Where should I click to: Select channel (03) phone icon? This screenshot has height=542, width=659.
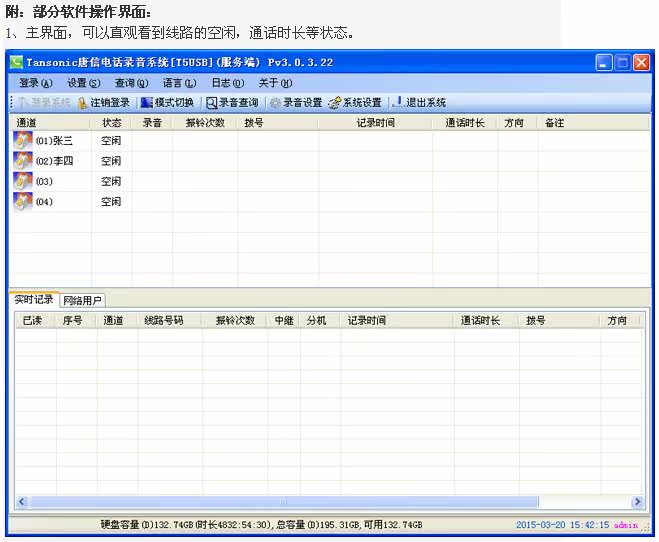pyautogui.click(x=23, y=181)
